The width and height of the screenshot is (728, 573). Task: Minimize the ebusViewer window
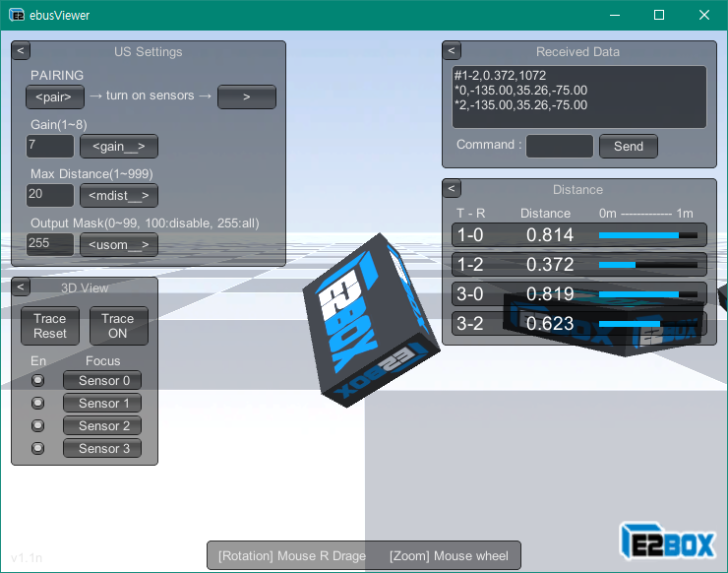(615, 15)
